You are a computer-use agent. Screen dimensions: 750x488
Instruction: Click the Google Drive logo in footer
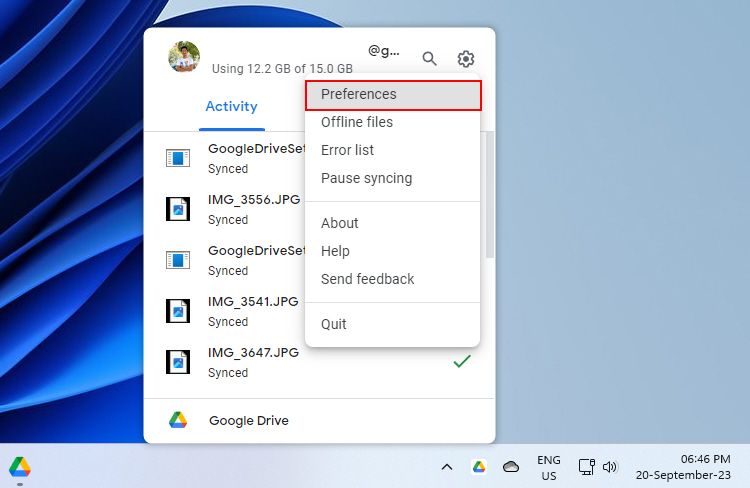(x=178, y=421)
